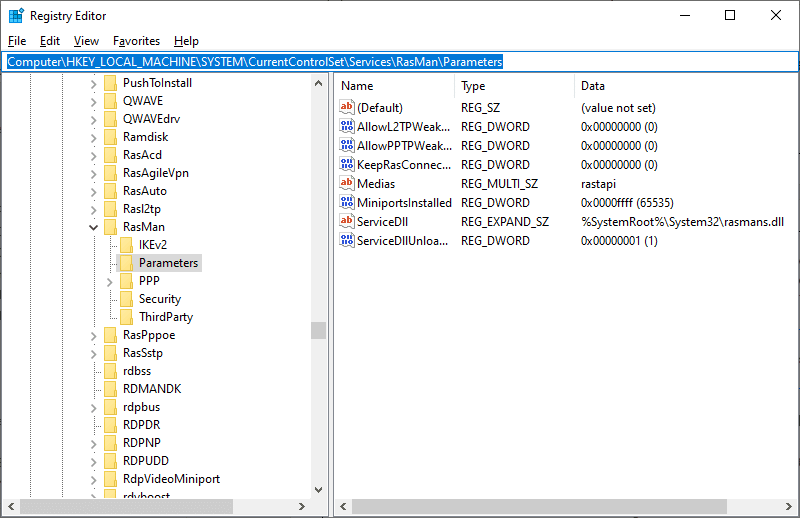Viewport: 800px width, 518px height.
Task: Expand the RdpVideoMiniport key
Action: point(93,480)
